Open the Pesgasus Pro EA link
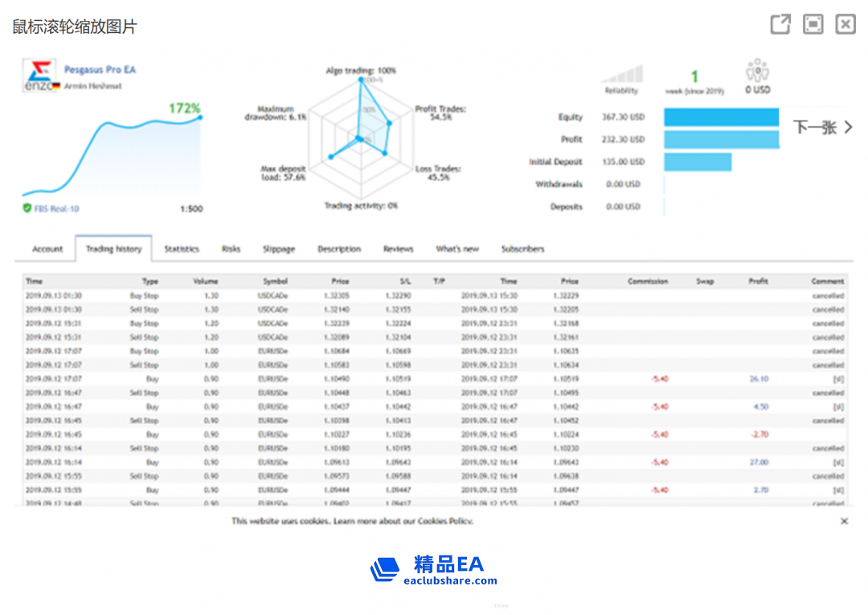Screen dimensions: 868x615 click(100, 70)
